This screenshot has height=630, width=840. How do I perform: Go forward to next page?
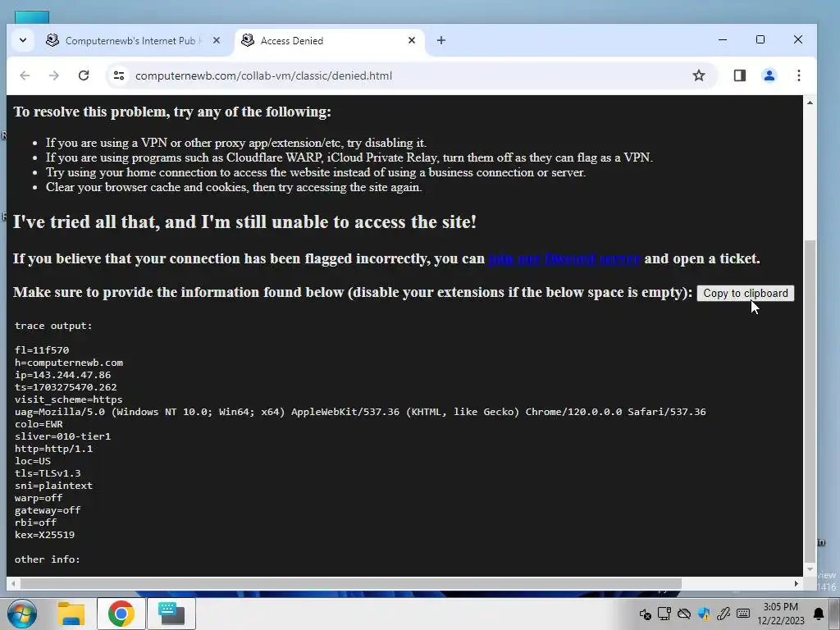coord(54,75)
